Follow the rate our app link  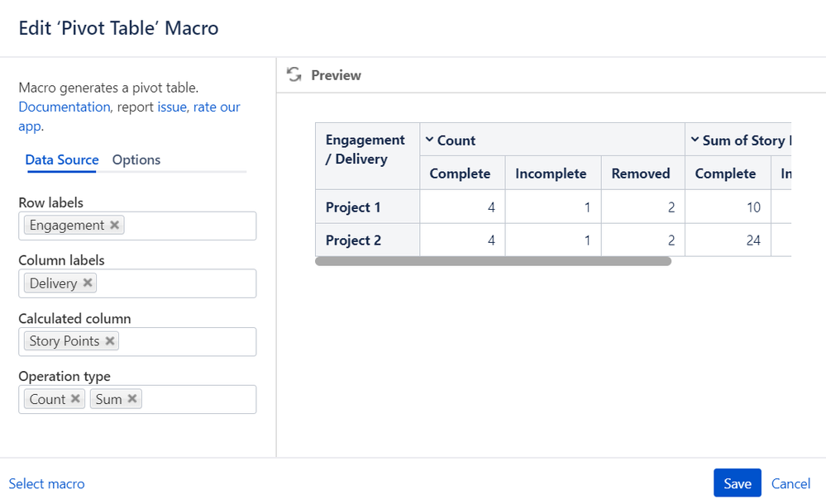[129, 116]
